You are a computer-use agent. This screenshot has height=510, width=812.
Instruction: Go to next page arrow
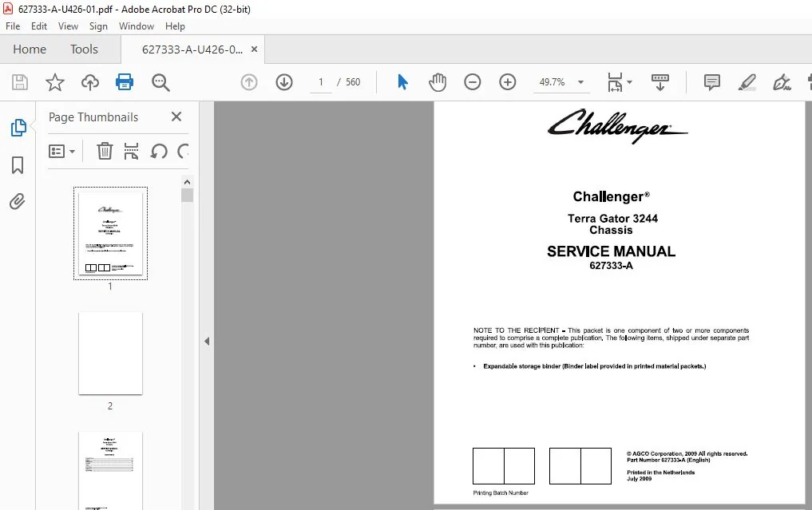284,81
